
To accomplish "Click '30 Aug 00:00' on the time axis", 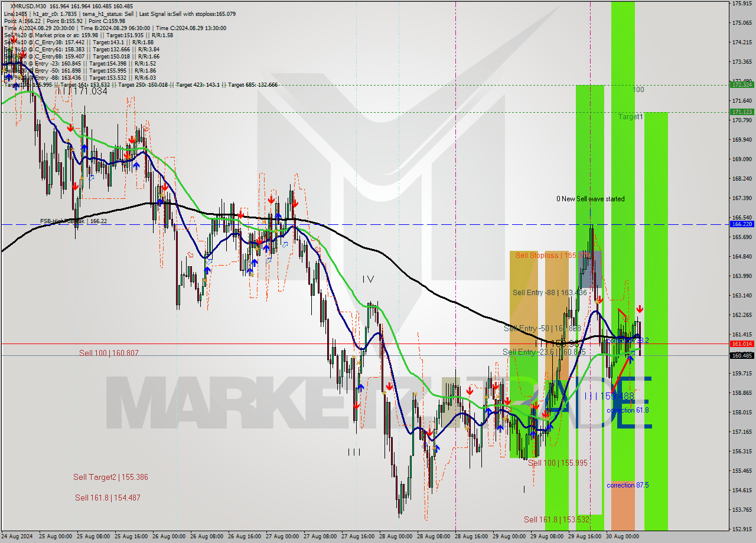I will [623, 537].
